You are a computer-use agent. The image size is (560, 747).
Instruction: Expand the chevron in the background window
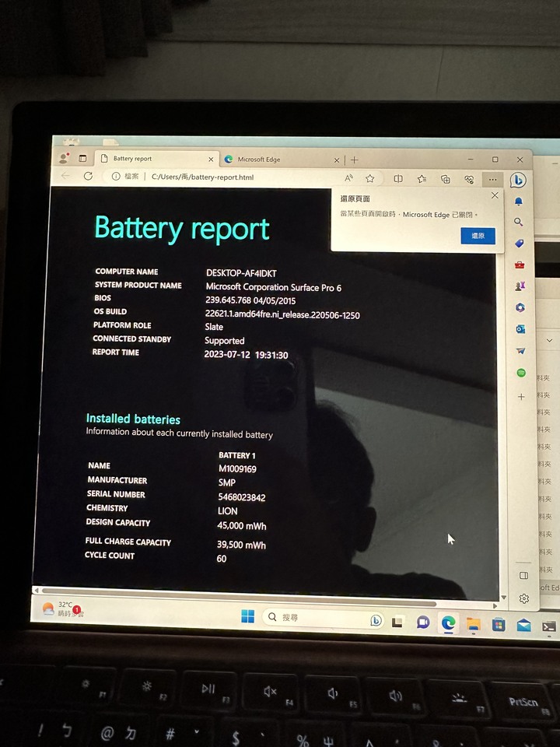pyautogui.click(x=550, y=340)
